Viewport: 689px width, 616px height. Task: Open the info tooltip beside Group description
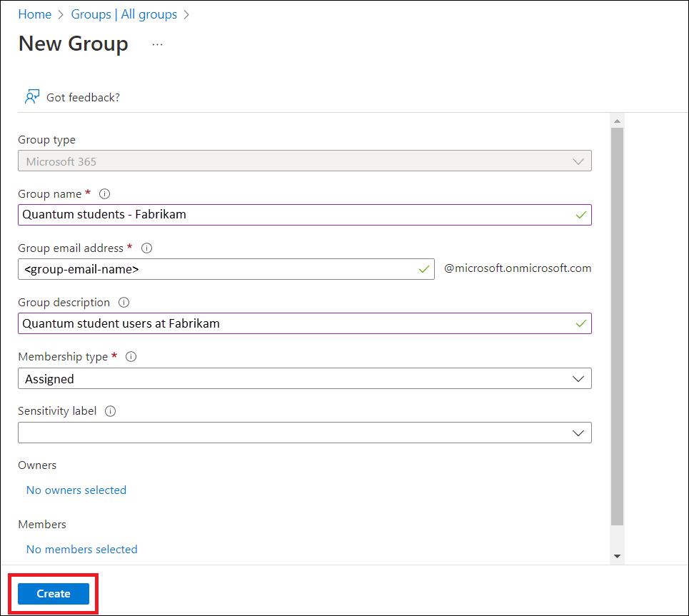point(124,302)
